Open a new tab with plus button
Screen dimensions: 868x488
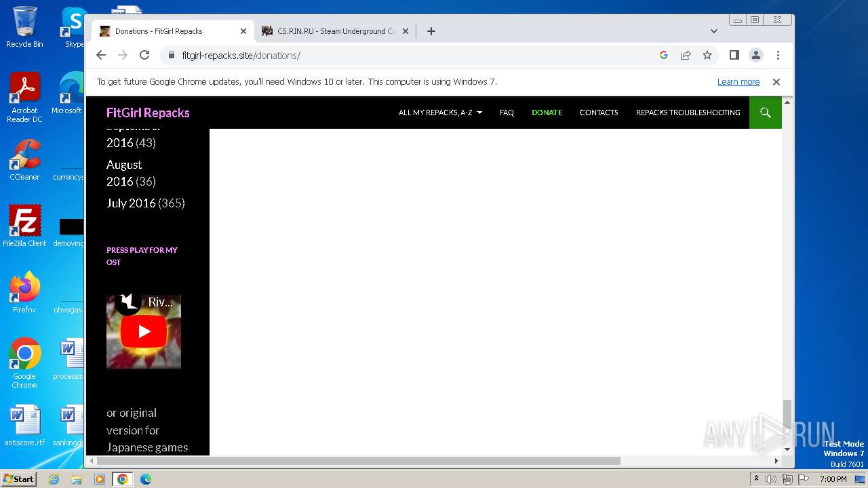431,31
